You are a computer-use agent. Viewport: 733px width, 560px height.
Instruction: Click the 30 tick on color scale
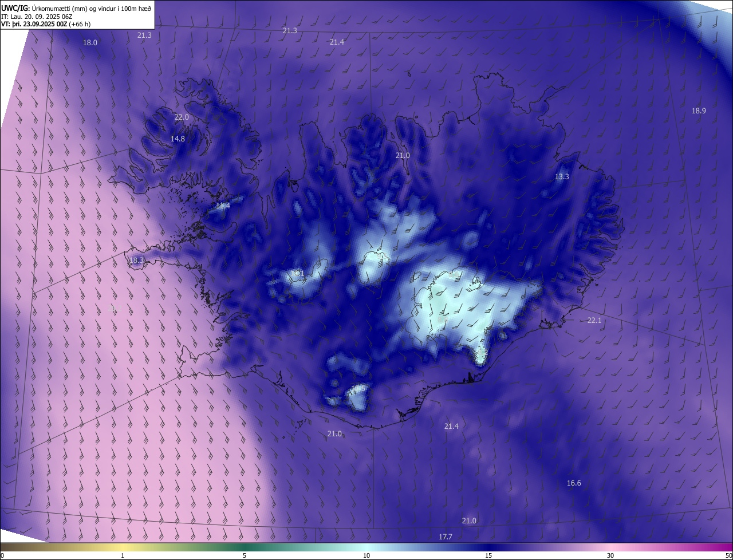click(610, 555)
